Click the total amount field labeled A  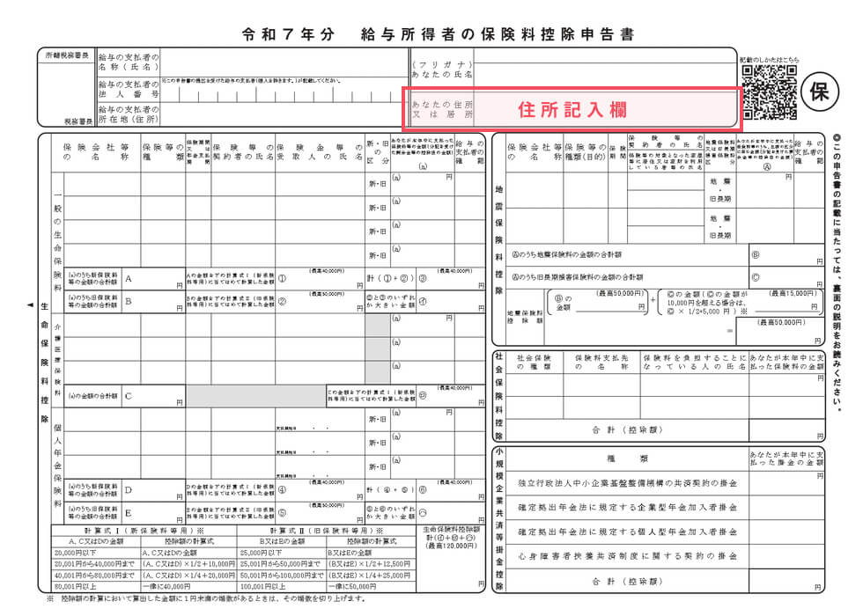[155, 279]
